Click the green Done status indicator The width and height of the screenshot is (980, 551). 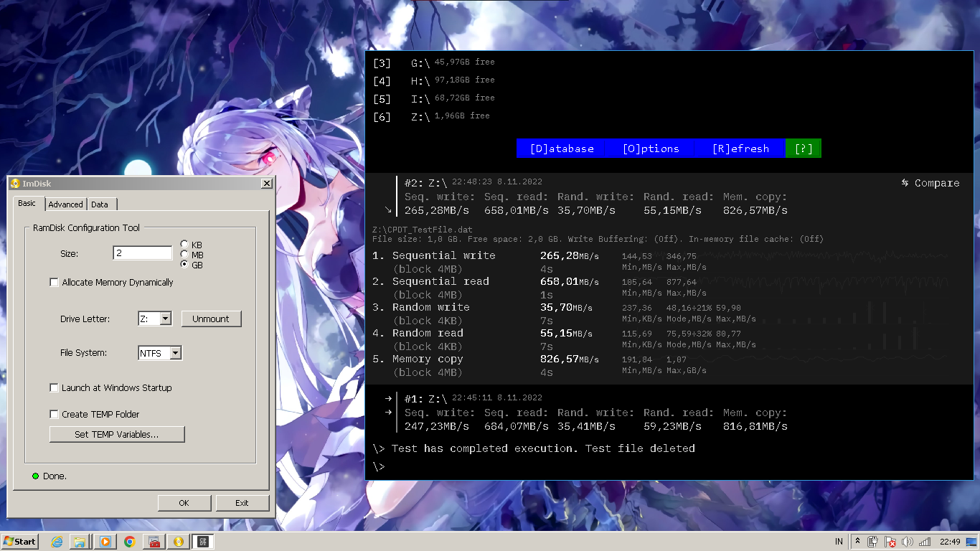pos(36,476)
